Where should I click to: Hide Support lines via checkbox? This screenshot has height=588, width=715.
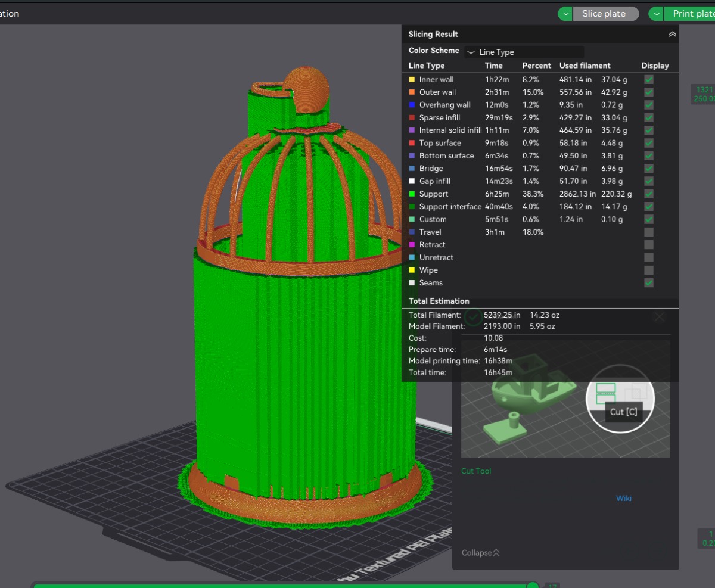point(649,194)
